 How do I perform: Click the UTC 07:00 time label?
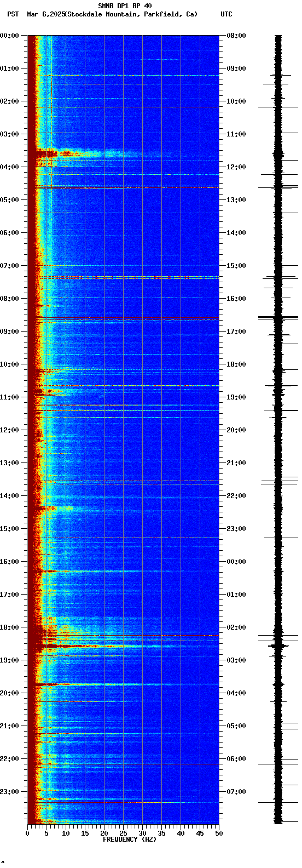(236, 792)
